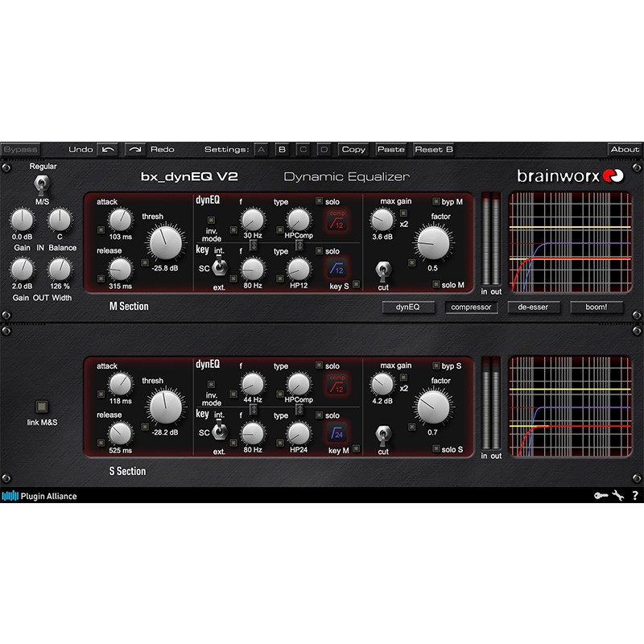Select the compressor preset tab
Image resolution: width=644 pixels, height=644 pixels.
click(472, 307)
